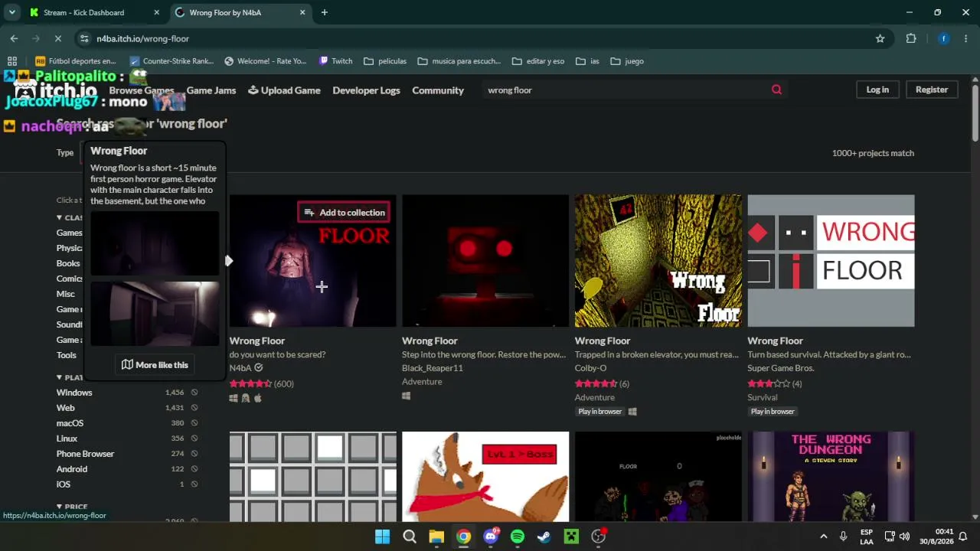This screenshot has height=551, width=980.
Task: Click the Windows platform icon under N4bA's game
Action: 234,398
